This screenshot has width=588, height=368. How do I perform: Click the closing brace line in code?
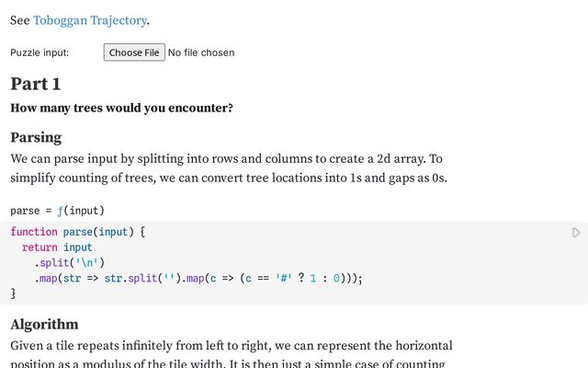click(x=14, y=293)
